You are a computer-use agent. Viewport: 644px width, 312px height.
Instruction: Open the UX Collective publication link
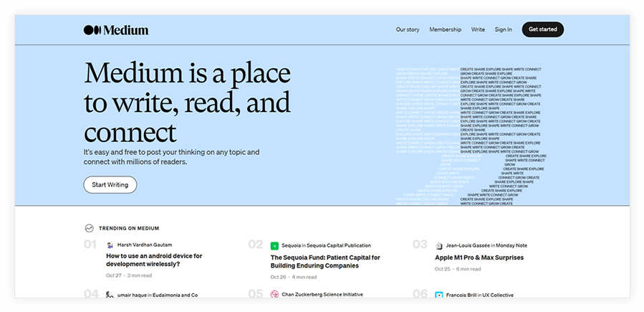coord(498,296)
